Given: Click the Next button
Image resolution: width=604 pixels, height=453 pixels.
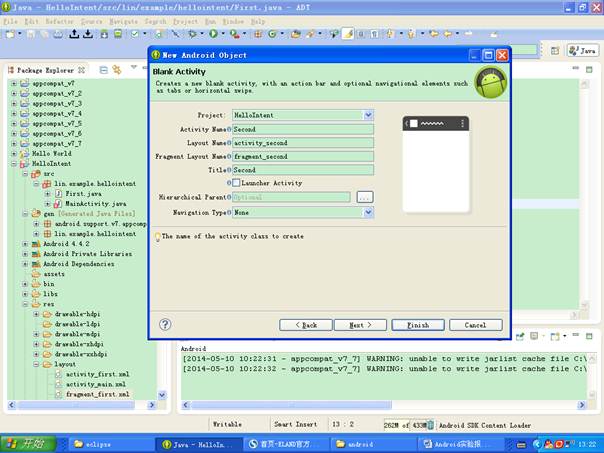Looking at the screenshot, I should 360,325.
